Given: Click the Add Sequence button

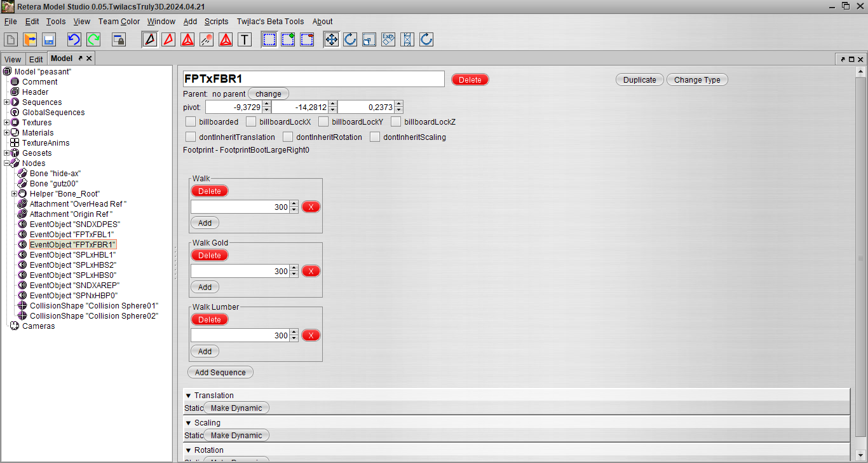Looking at the screenshot, I should pos(220,373).
